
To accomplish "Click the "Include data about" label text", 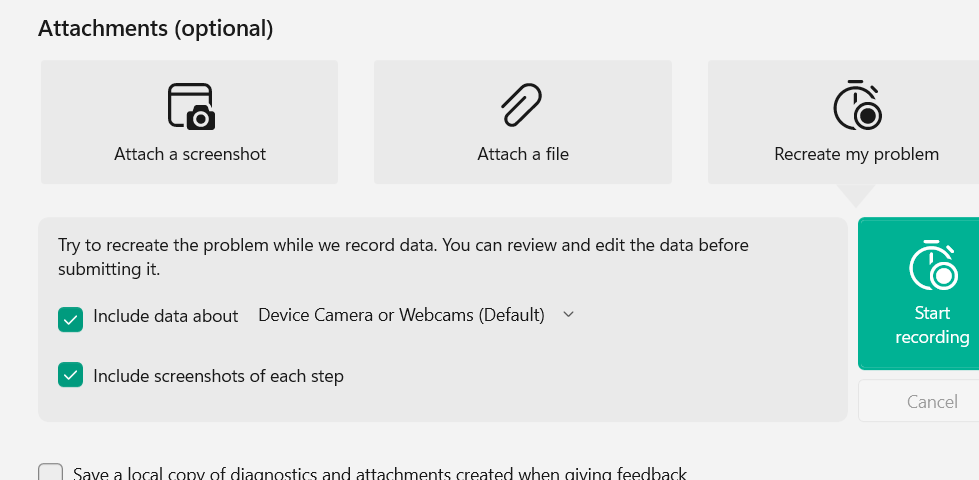I will [166, 316].
